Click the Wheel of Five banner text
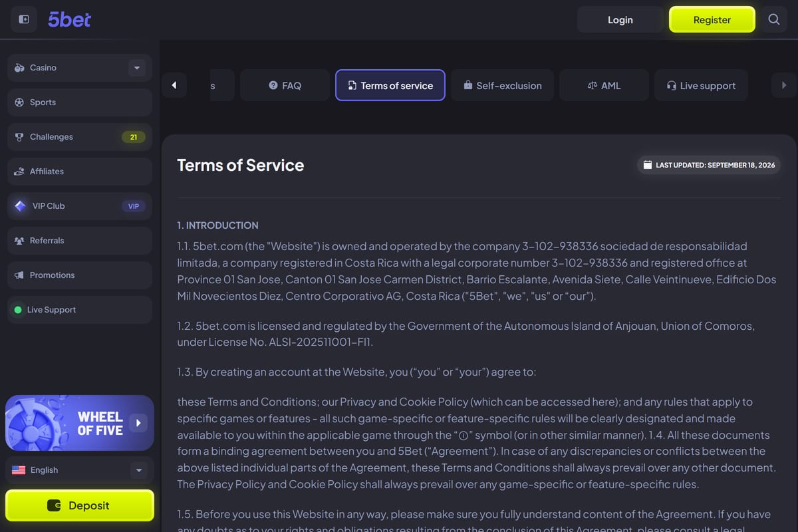Image resolution: width=798 pixels, height=532 pixels. coord(100,424)
